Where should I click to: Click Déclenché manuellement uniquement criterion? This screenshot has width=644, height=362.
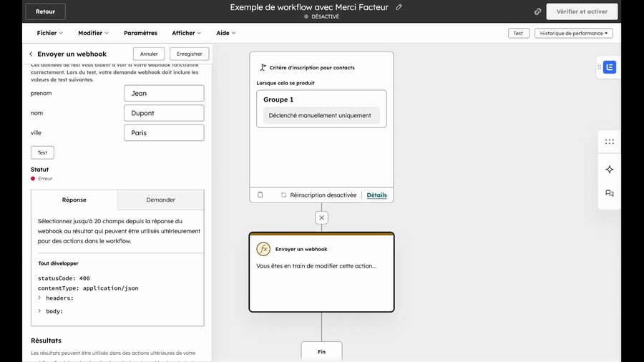[321, 115]
